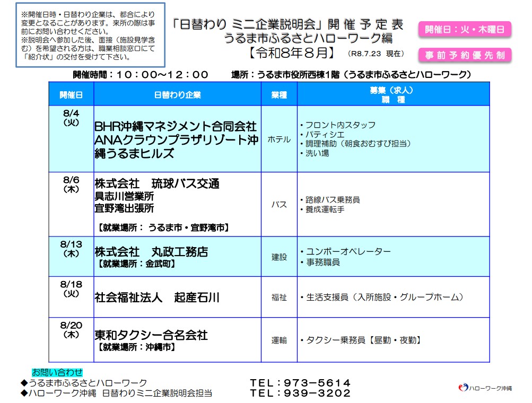Click the ホテル industry cell
Screen dimensions: 532x403
click(279, 139)
